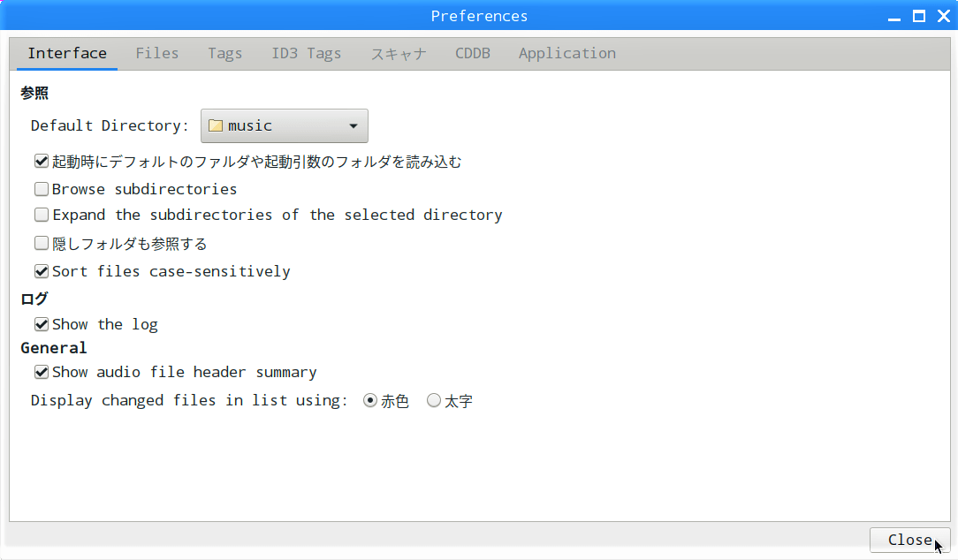Open the Application tab
This screenshot has width=958, height=560.
tap(567, 54)
